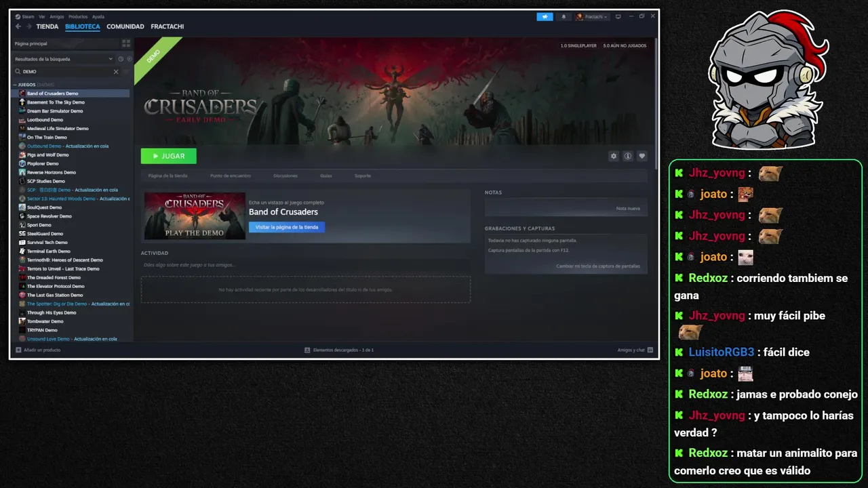
Task: Open Amigos y chat
Action: 635,350
